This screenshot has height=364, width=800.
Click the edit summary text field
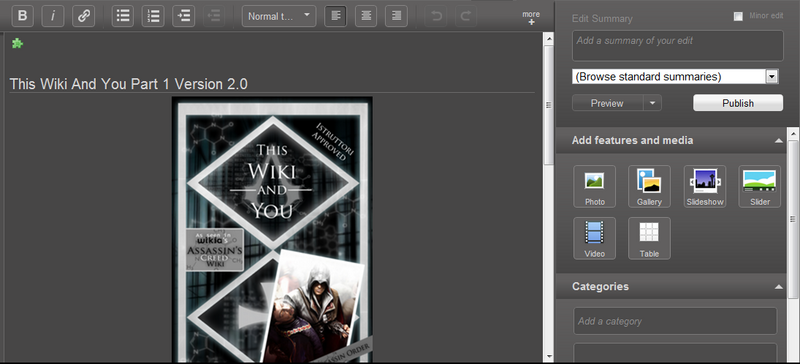click(678, 45)
